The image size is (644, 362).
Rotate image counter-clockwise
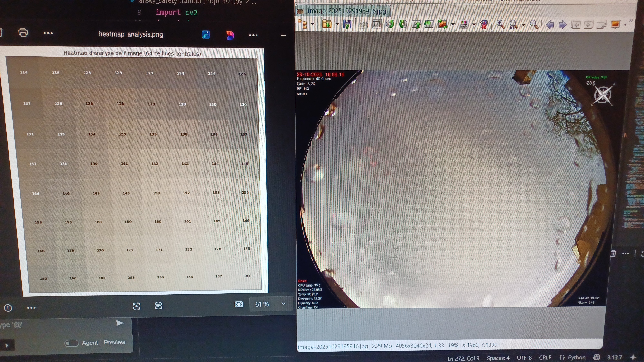[x=390, y=24]
